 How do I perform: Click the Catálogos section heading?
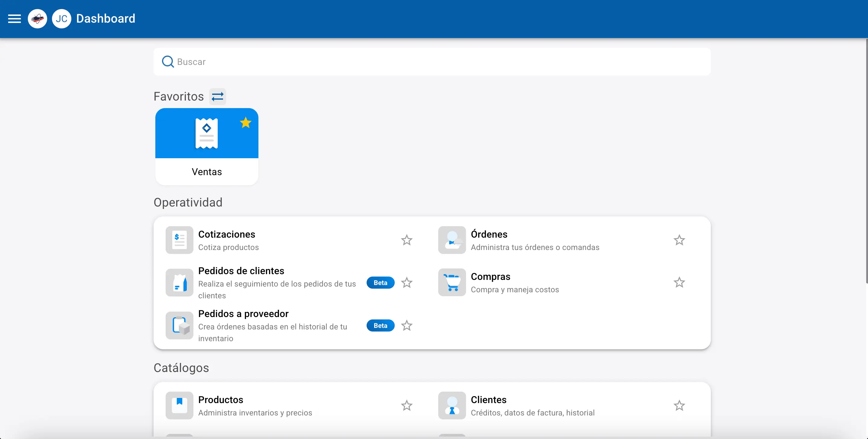tap(181, 368)
